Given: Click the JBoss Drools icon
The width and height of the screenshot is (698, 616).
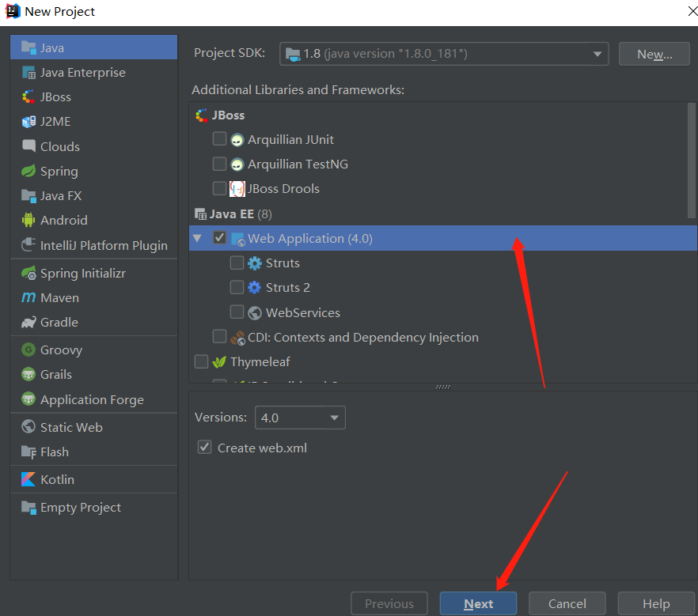Looking at the screenshot, I should pyautogui.click(x=237, y=189).
